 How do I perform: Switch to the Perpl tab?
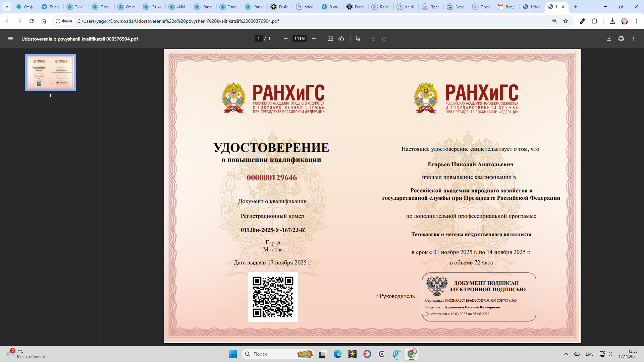pos(356,7)
